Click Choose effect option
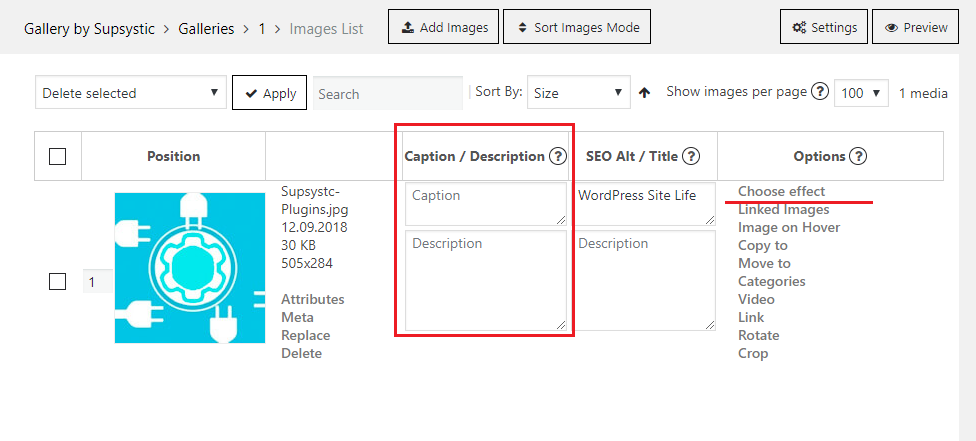This screenshot has width=976, height=441. click(x=782, y=191)
